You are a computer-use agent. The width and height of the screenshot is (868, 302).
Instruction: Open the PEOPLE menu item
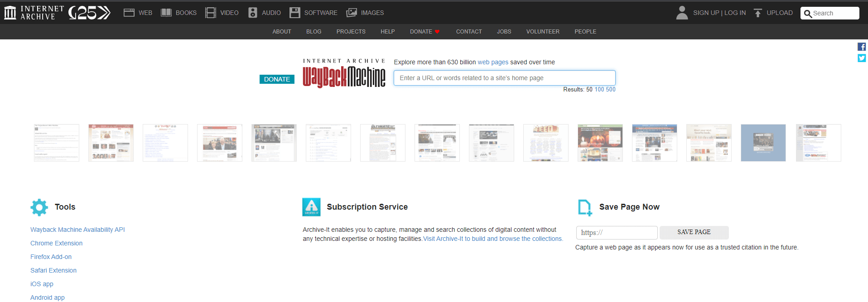click(585, 32)
